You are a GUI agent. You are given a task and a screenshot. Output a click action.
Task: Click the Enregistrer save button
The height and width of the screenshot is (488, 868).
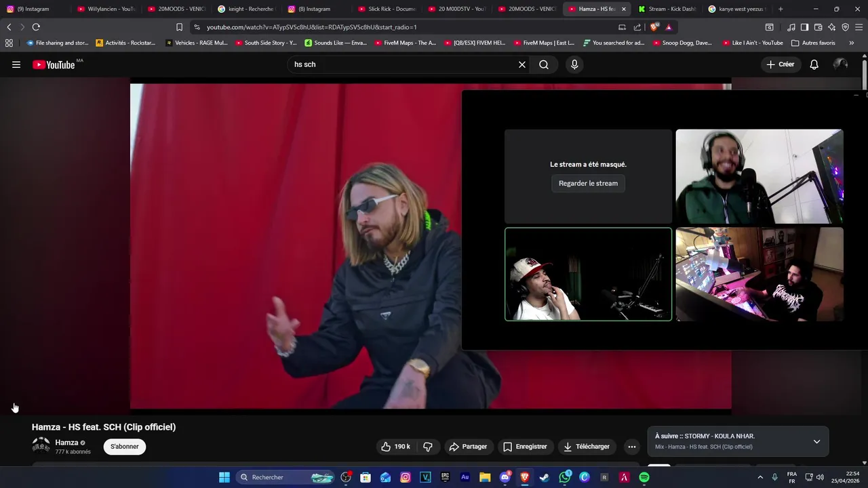pyautogui.click(x=525, y=447)
